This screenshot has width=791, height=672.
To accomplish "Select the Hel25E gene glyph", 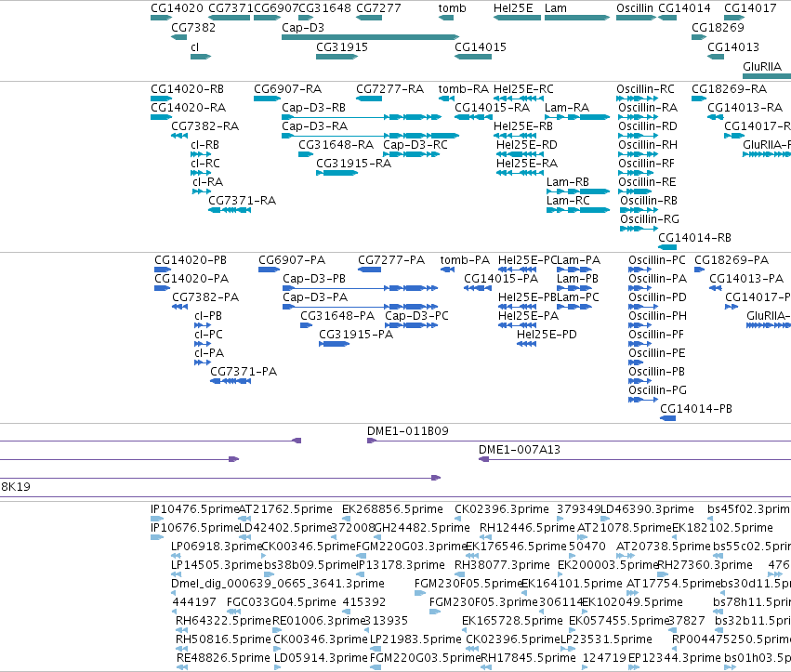I will coord(517,18).
